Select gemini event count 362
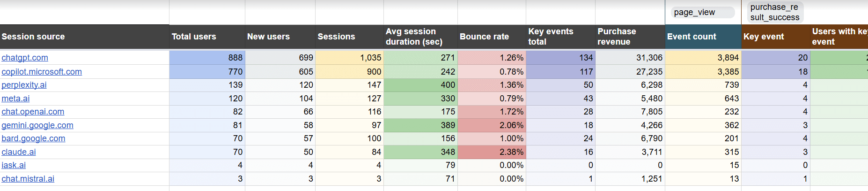This screenshot has width=868, height=191. [x=703, y=125]
